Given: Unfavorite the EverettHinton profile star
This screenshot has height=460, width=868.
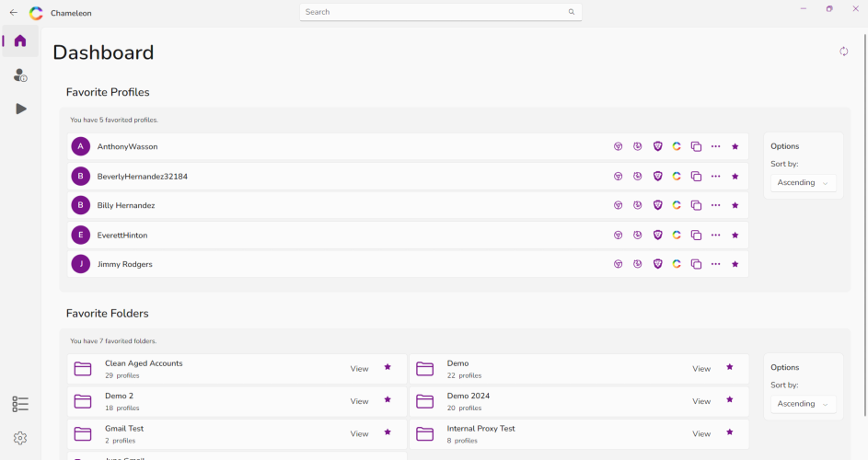Looking at the screenshot, I should click(735, 236).
